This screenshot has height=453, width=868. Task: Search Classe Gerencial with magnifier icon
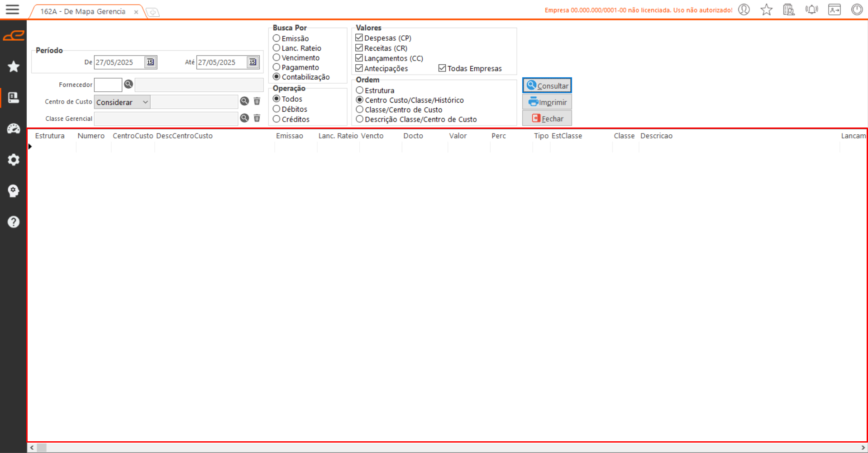244,118
